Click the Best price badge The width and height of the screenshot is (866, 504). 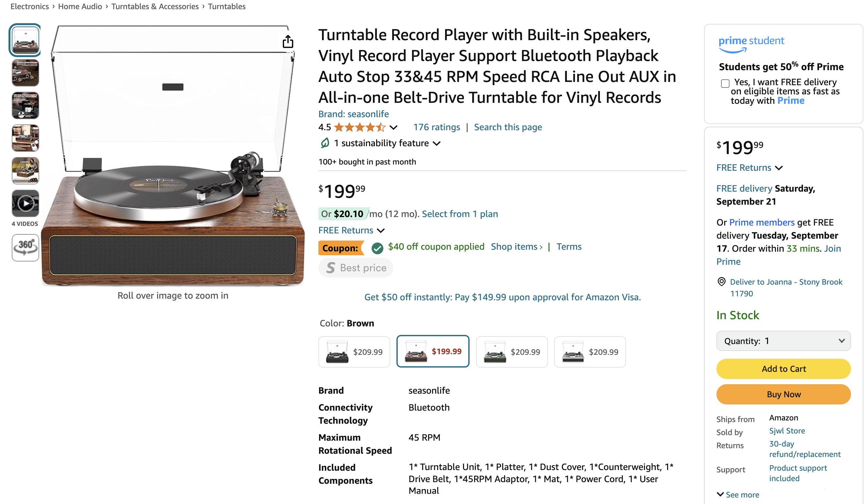(x=355, y=268)
